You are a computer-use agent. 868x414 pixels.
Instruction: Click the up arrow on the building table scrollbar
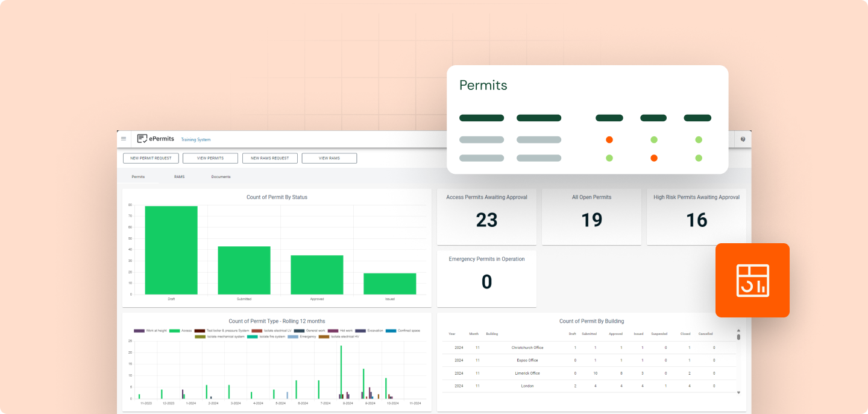(x=738, y=331)
